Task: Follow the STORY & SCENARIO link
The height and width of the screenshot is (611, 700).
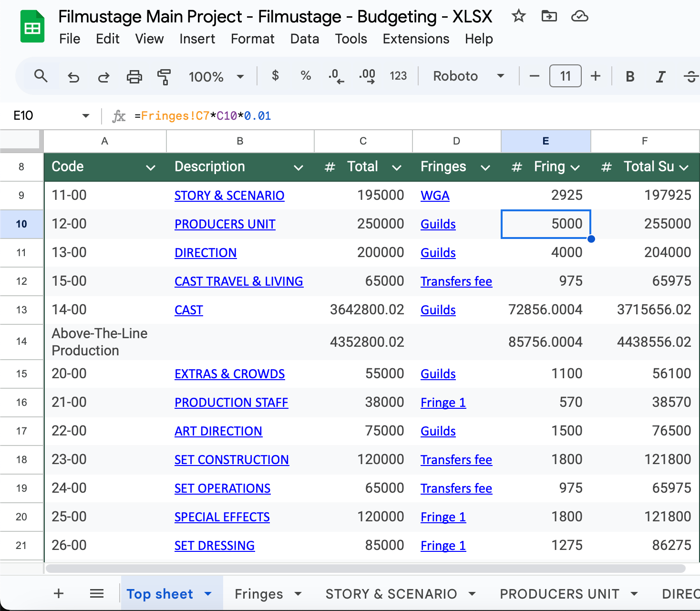Action: (x=229, y=196)
